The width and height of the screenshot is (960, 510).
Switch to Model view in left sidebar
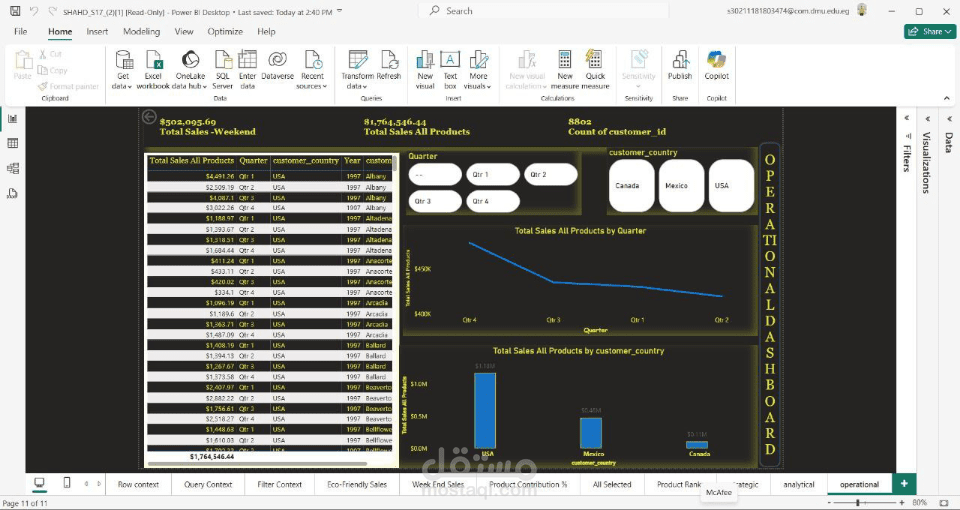pyautogui.click(x=13, y=168)
